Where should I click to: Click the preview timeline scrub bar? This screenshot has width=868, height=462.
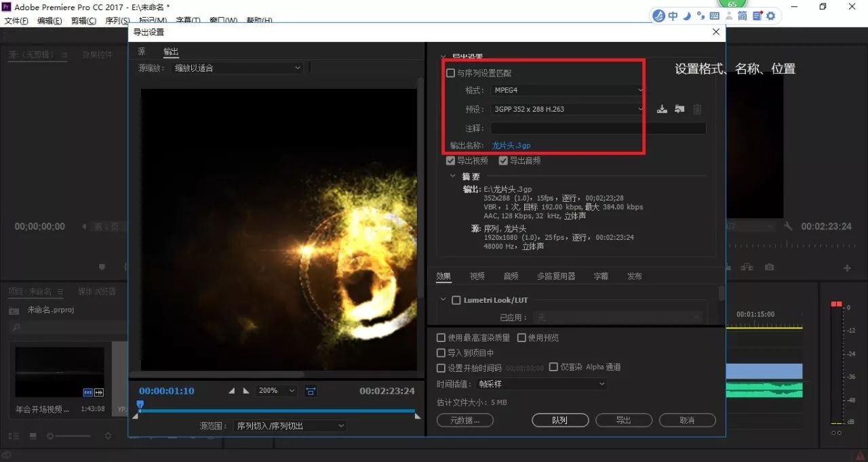(x=277, y=411)
